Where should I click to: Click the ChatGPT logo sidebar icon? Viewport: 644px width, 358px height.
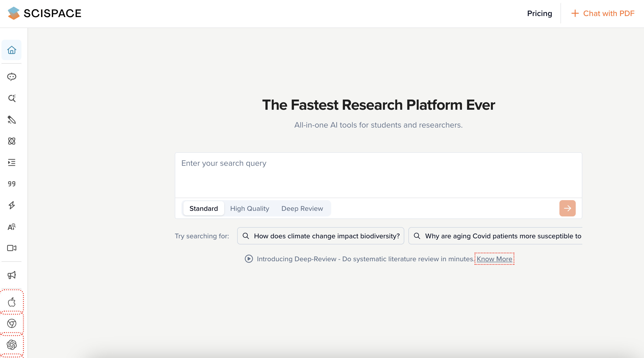[12, 345]
